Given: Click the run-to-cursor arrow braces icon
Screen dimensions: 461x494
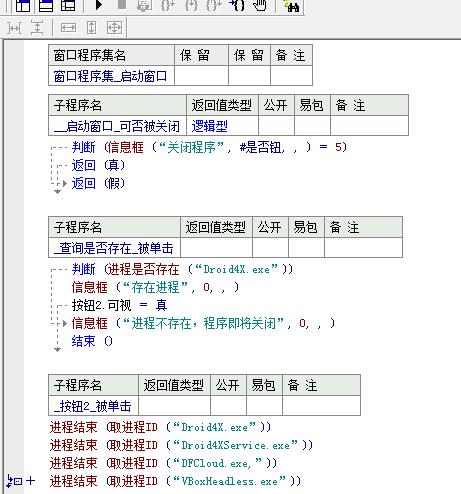Looking at the screenshot, I should coord(237,5).
